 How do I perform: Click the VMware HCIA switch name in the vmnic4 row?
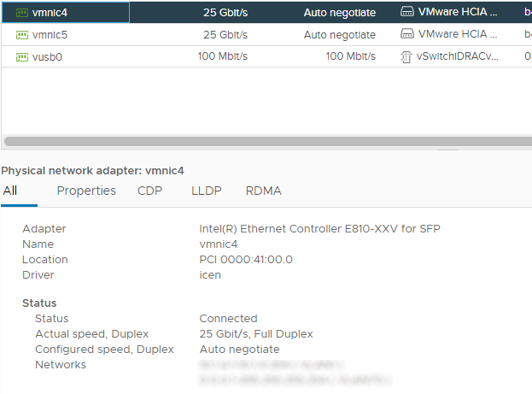pos(458,12)
